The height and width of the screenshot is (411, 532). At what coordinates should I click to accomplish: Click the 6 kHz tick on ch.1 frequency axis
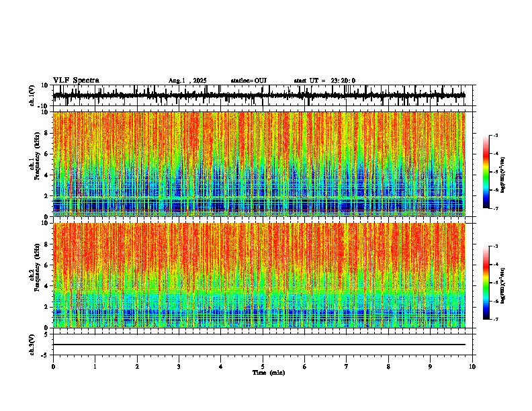coord(46,154)
